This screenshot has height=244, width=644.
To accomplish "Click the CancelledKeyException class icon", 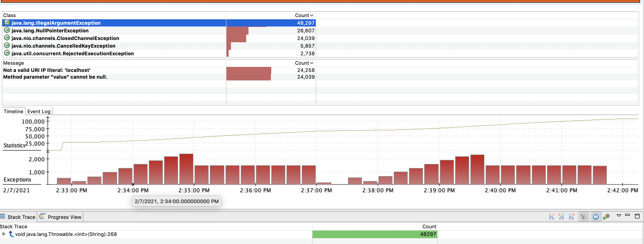I will point(7,46).
